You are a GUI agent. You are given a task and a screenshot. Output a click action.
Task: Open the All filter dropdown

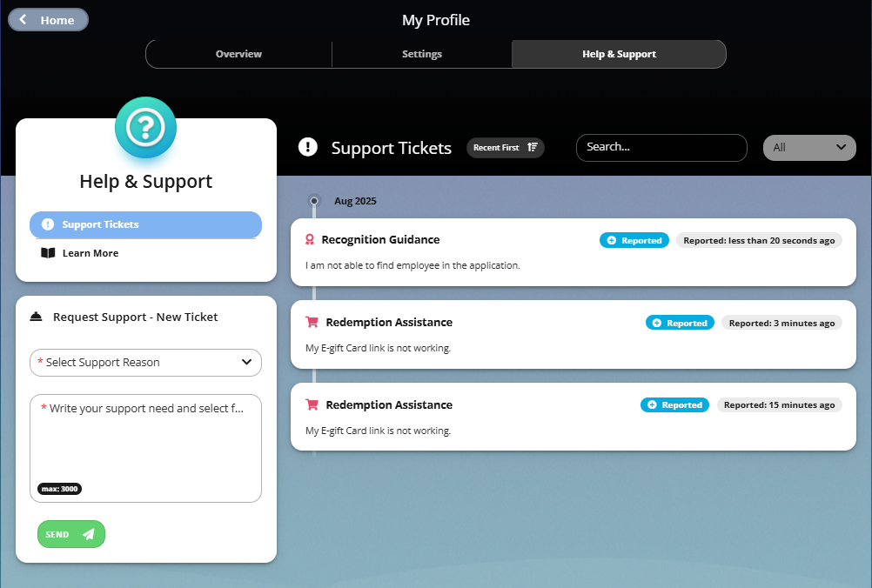click(809, 147)
